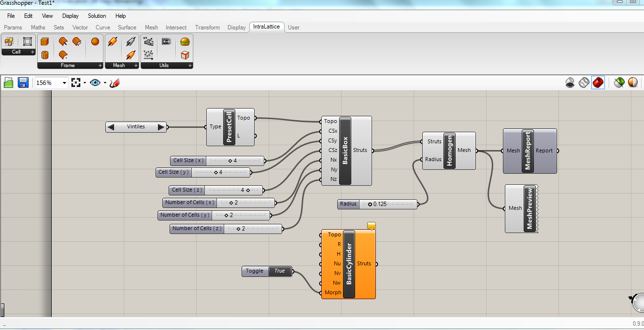
Task: Open the Help menu
Action: [x=121, y=16]
